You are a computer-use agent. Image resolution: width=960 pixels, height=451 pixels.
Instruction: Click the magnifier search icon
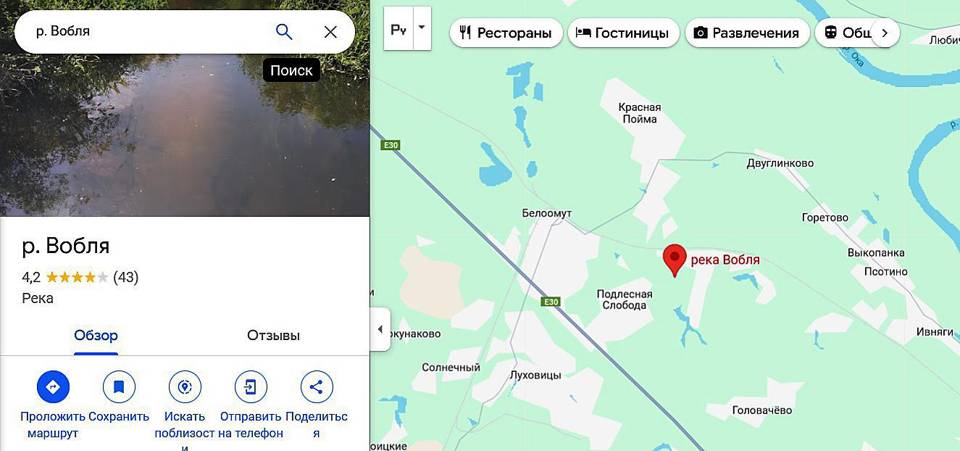click(x=284, y=32)
